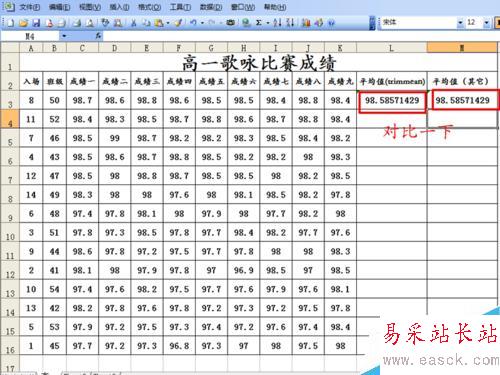Viewport: 500px width, 375px height.
Task: Click the New workbook icon
Action: pos(11,23)
